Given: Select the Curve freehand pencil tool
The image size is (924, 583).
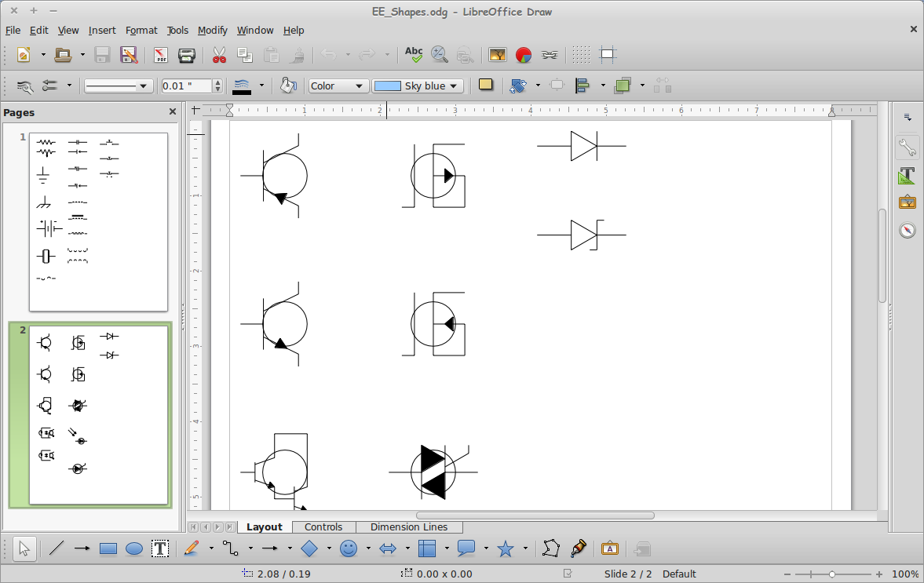Looking at the screenshot, I should [192, 548].
